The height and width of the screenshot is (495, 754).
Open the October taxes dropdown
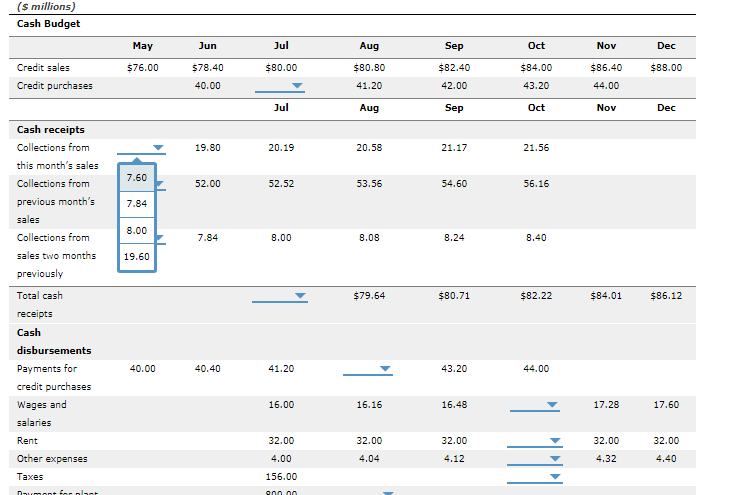(x=535, y=477)
